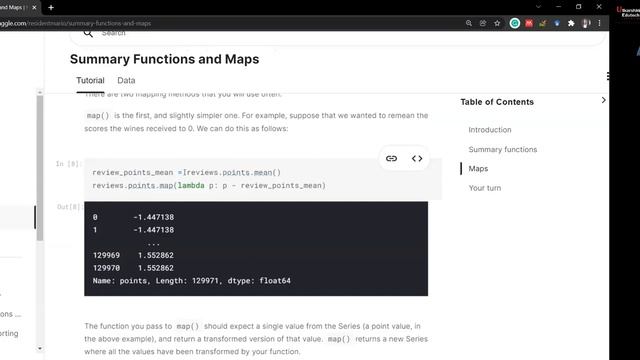Bookmark this page with the star icon
The height and width of the screenshot is (360, 640).
[497, 23]
